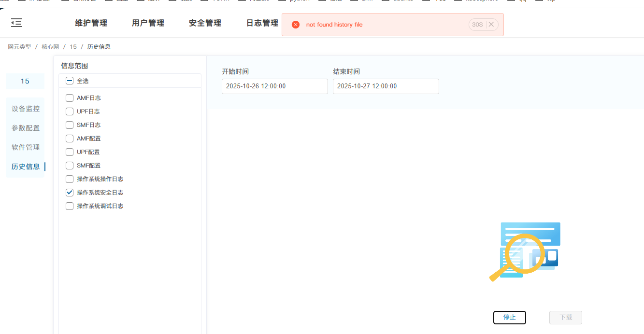Click the 30S countdown badge in the alert
The width and height of the screenshot is (644, 334).
tap(477, 25)
